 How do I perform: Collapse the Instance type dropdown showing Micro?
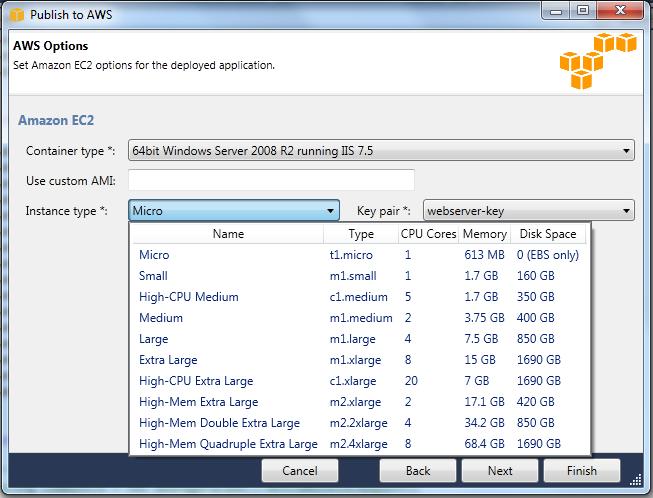click(234, 210)
